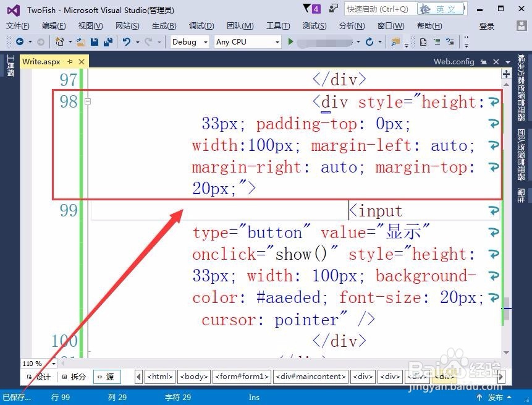
Task: Open the 窗口(W) menu
Action: 391,26
